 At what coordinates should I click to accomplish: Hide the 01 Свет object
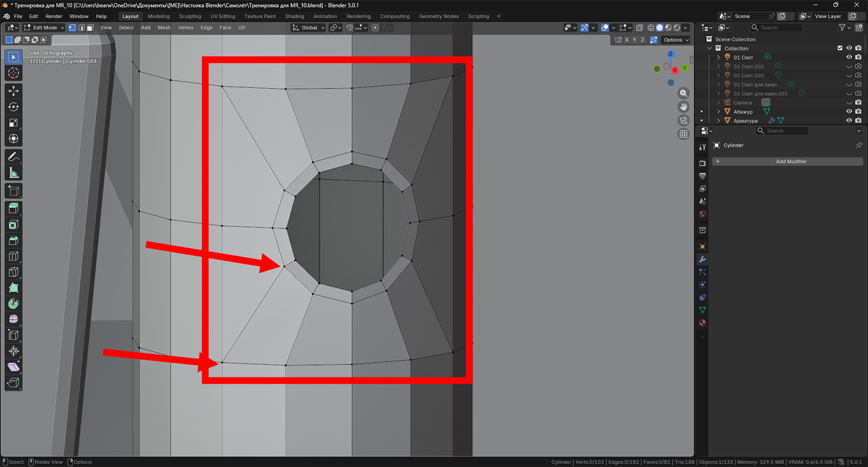[x=849, y=57]
